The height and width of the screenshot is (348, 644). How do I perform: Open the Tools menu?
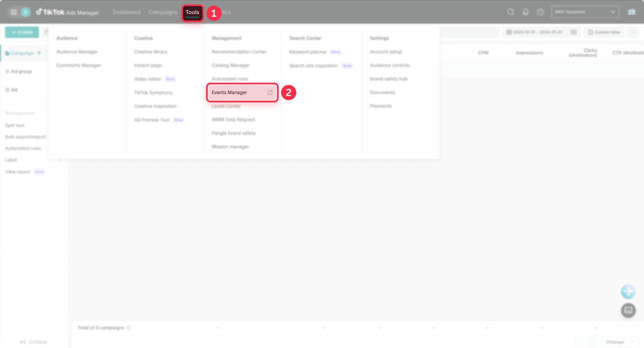click(x=192, y=12)
